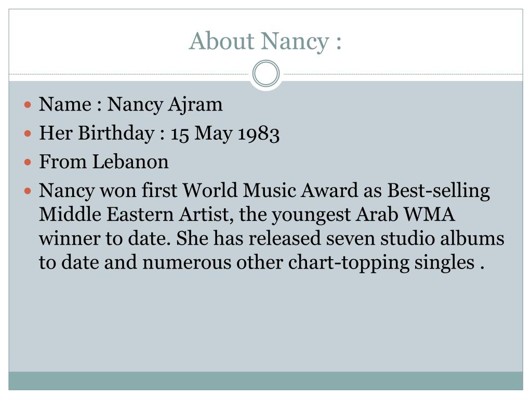Click the date 15 May 1983

pyautogui.click(x=225, y=134)
